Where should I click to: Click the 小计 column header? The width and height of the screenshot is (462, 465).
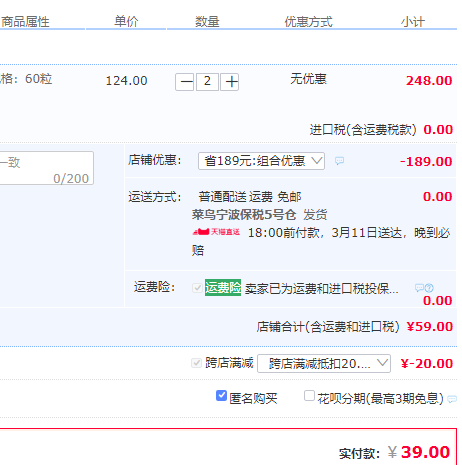[x=413, y=22]
